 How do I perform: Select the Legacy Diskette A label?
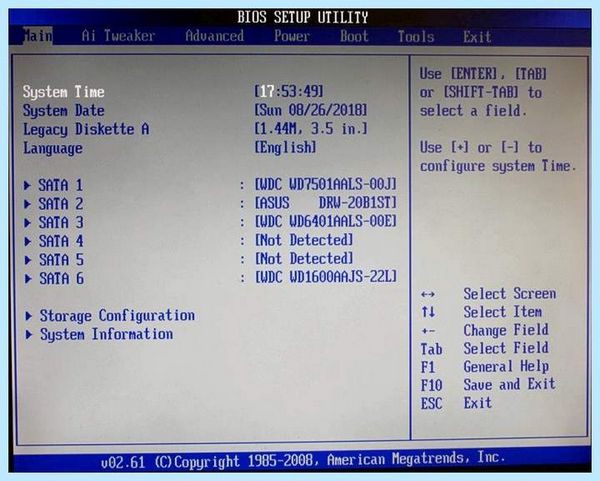(86, 129)
